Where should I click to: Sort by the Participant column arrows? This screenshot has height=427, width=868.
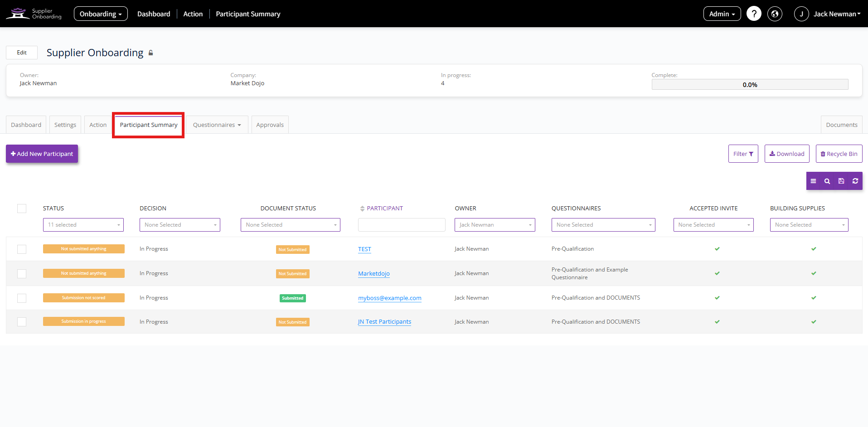362,209
